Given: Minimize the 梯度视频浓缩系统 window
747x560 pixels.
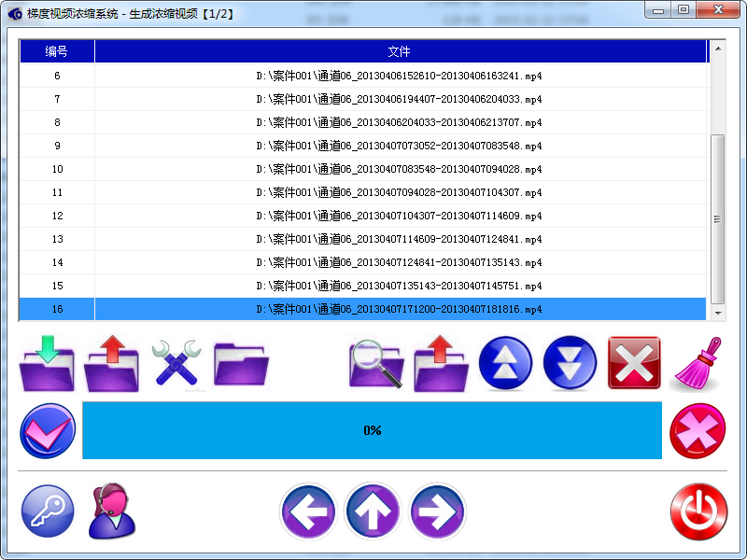Looking at the screenshot, I should click(658, 9).
